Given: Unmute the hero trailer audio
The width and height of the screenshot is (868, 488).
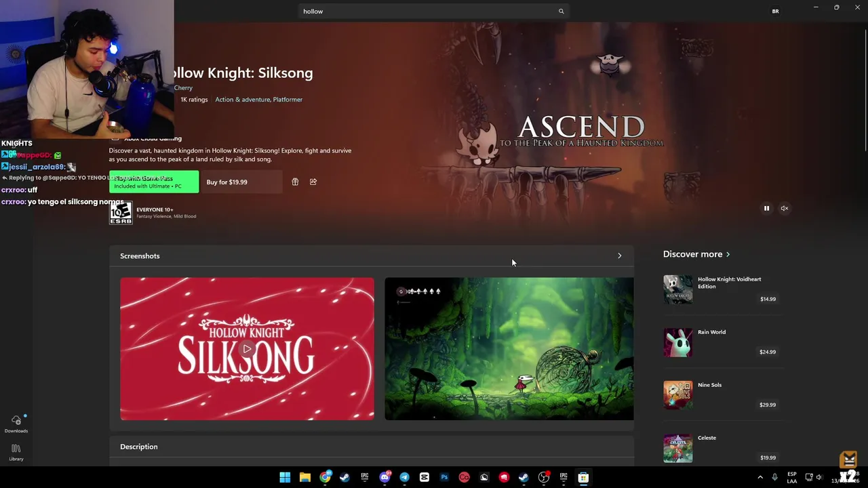Looking at the screenshot, I should coord(785,209).
